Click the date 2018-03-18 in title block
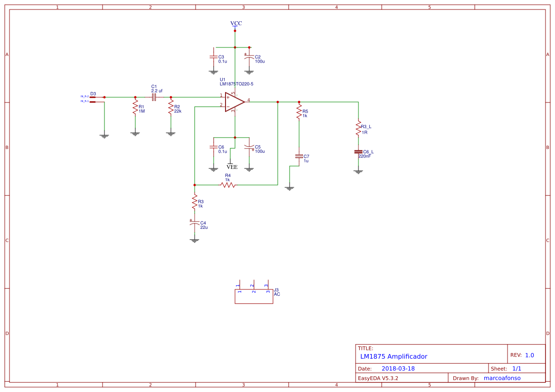This screenshot has height=392, width=555. pos(399,368)
